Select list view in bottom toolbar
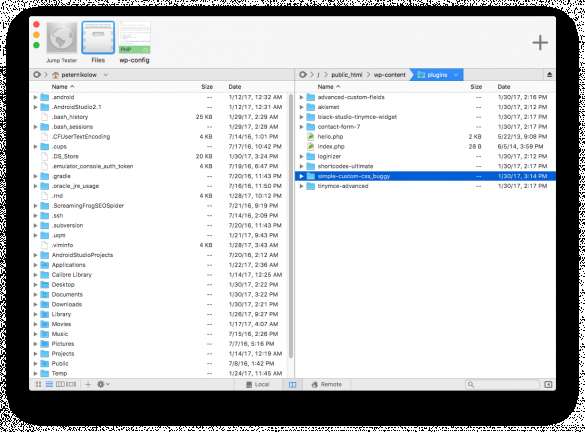585x432 pixels. pos(49,384)
